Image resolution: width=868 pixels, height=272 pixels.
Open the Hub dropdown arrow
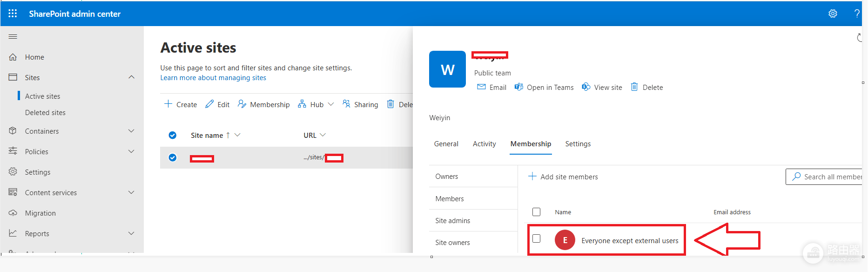click(331, 104)
